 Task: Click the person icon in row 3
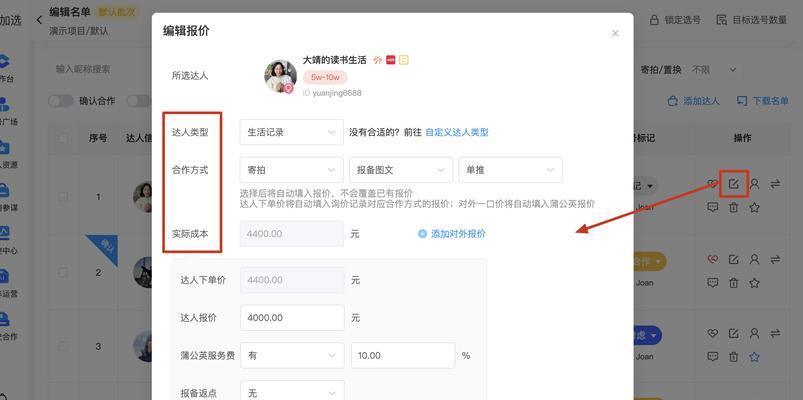click(x=754, y=334)
